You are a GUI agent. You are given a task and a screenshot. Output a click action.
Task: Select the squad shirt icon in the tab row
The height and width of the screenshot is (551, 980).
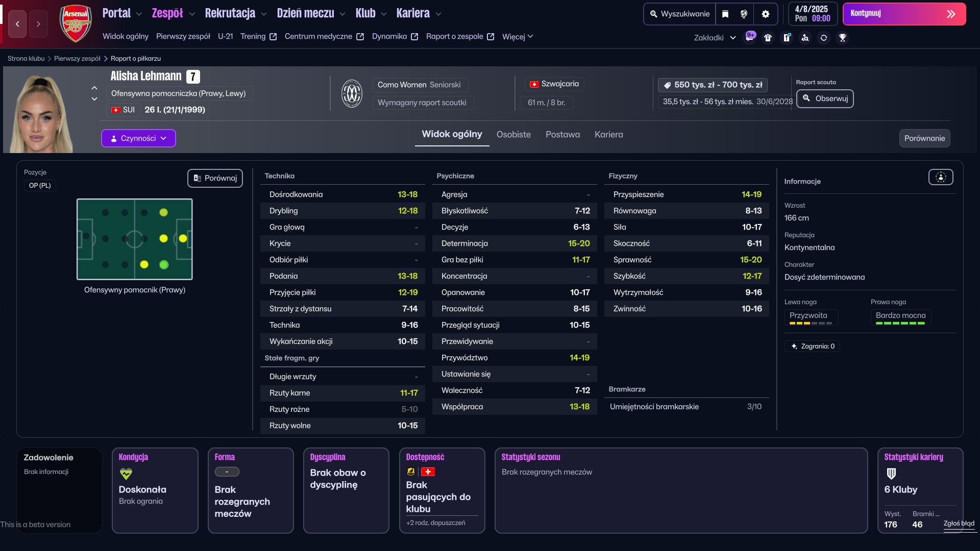[768, 37]
